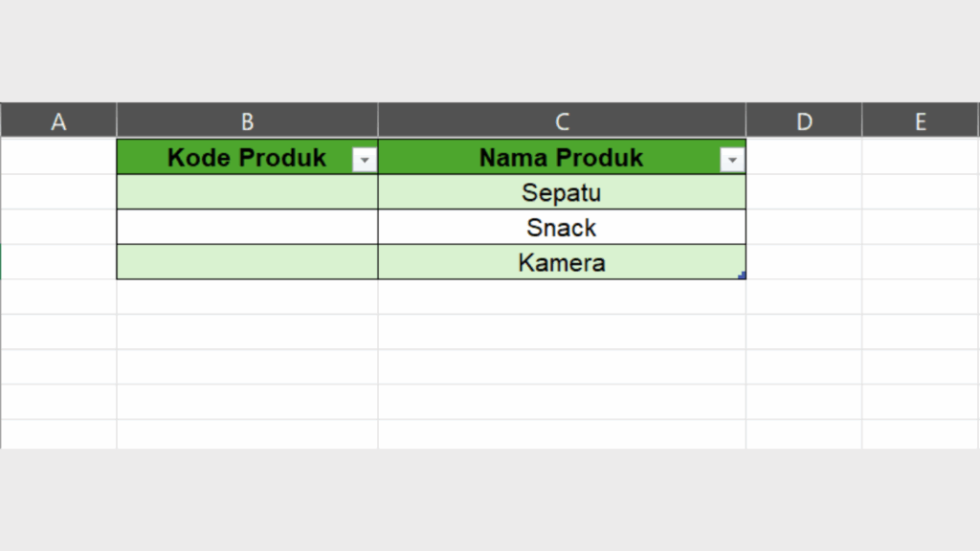Expand the filter arrow on column C header
Viewport: 980px width, 551px height.
click(732, 158)
